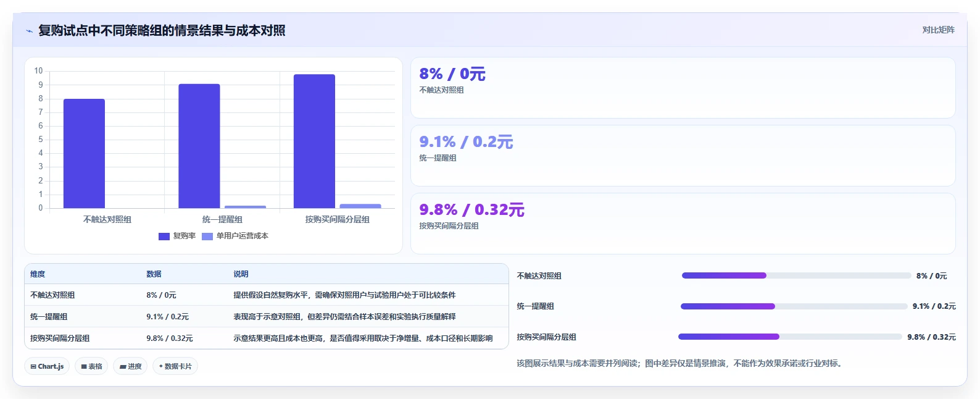Click x-axis label 不触达对照组 on chart
The height and width of the screenshot is (399, 980).
(107, 219)
